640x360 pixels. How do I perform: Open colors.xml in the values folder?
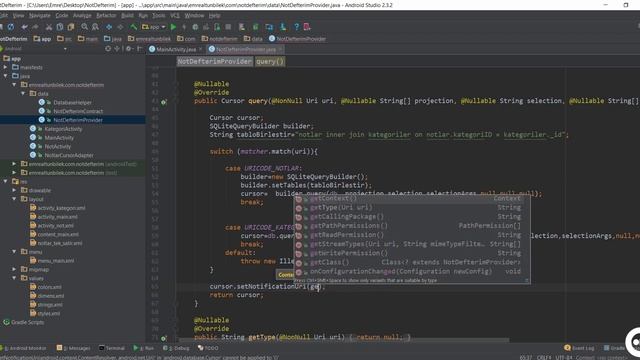49,287
